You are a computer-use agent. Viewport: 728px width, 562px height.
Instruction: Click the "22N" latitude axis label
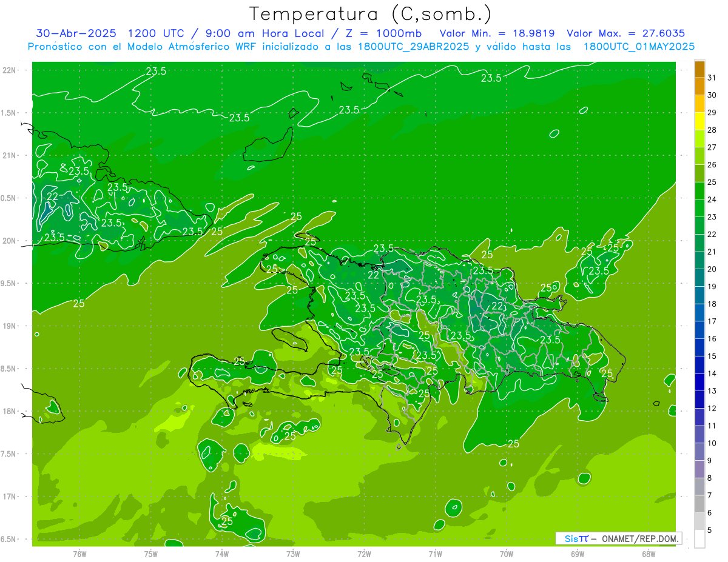pyautogui.click(x=8, y=70)
